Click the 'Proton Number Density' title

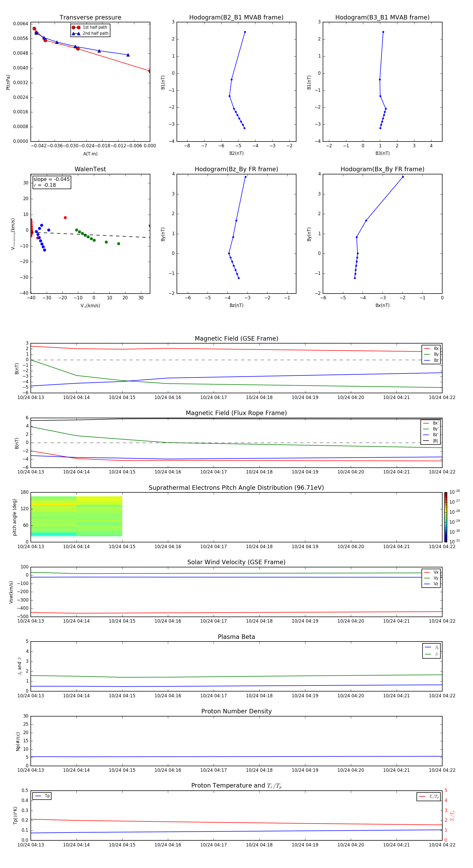point(236,711)
